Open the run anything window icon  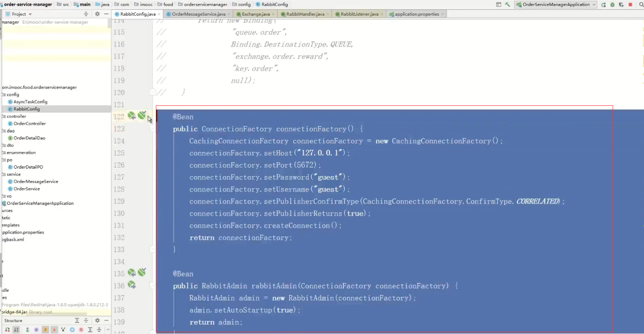click(499, 4)
